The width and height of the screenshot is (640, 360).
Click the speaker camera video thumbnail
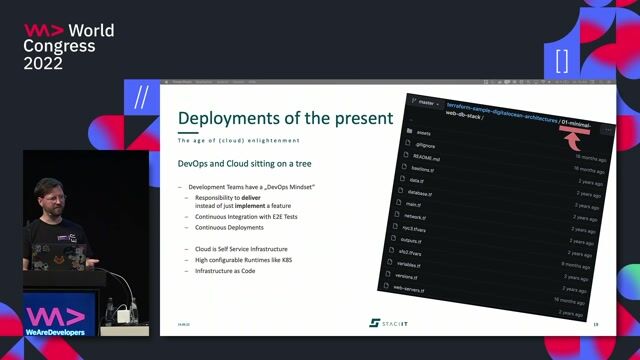[x=86, y=243]
